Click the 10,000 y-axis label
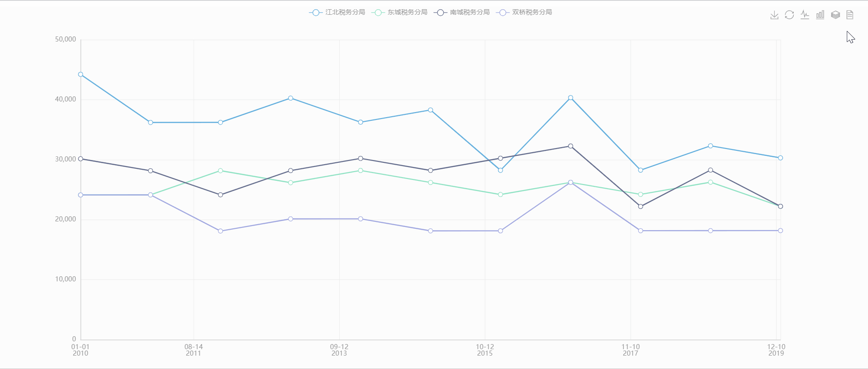 pos(66,279)
